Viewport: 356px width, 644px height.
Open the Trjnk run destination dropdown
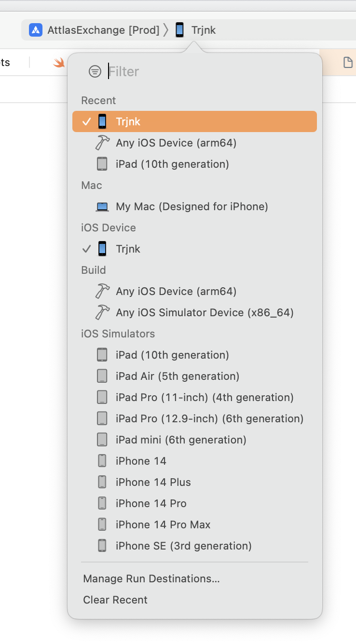click(203, 30)
